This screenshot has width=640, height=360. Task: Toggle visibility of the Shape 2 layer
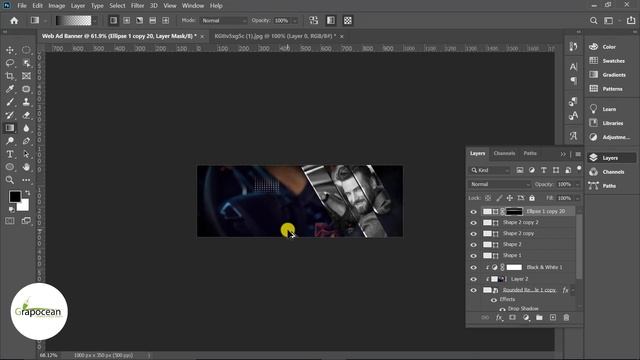coord(473,245)
